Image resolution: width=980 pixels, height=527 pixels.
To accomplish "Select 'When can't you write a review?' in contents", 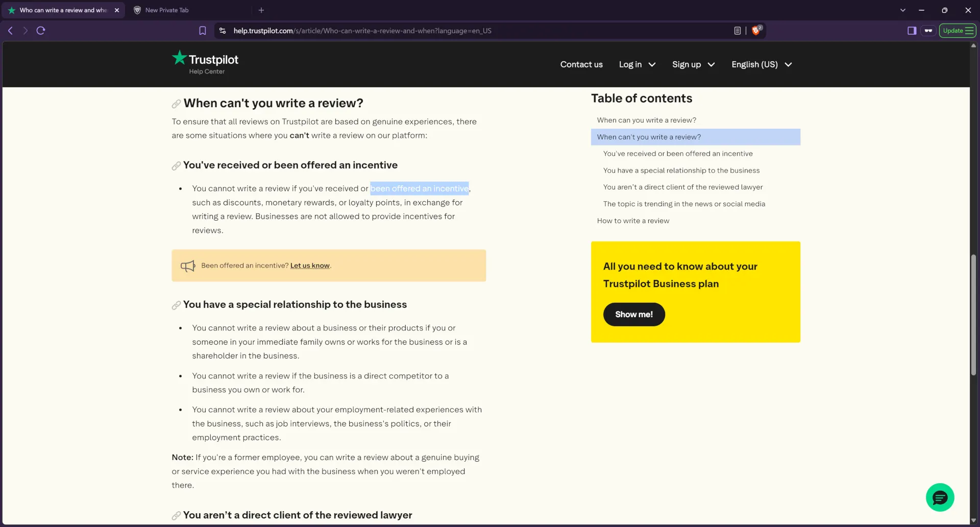I will [x=696, y=137].
